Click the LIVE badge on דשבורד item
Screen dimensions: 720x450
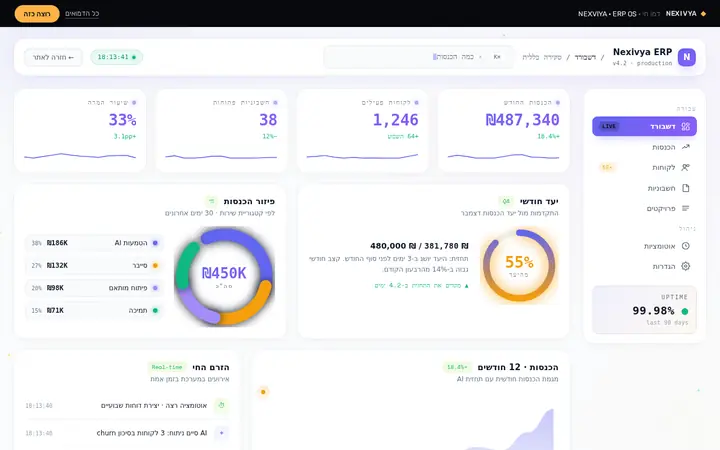pyautogui.click(x=609, y=126)
